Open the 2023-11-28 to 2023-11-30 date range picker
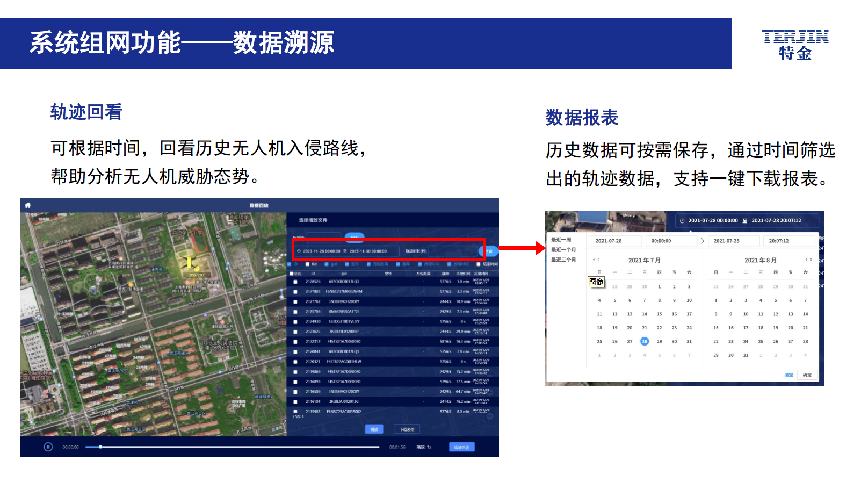Screen dimensions: 868x489 click(347, 251)
